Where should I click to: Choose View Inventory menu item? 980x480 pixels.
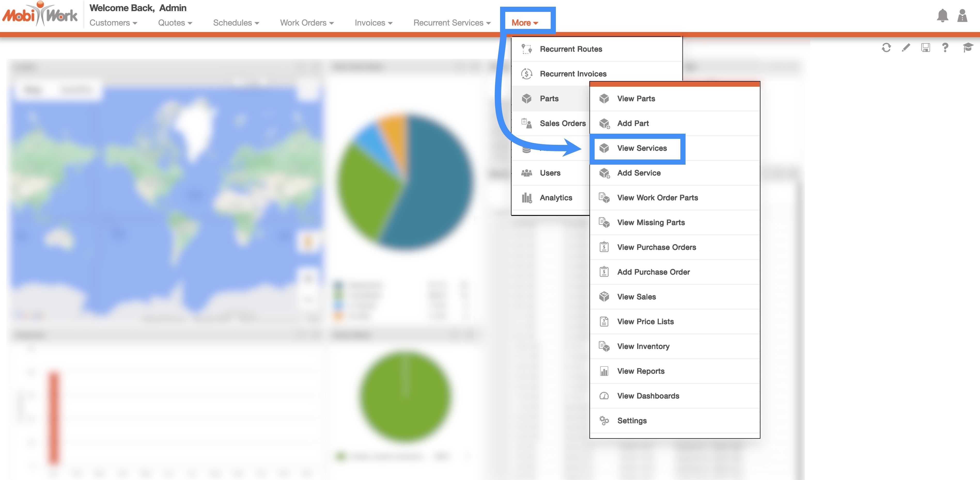coord(643,347)
